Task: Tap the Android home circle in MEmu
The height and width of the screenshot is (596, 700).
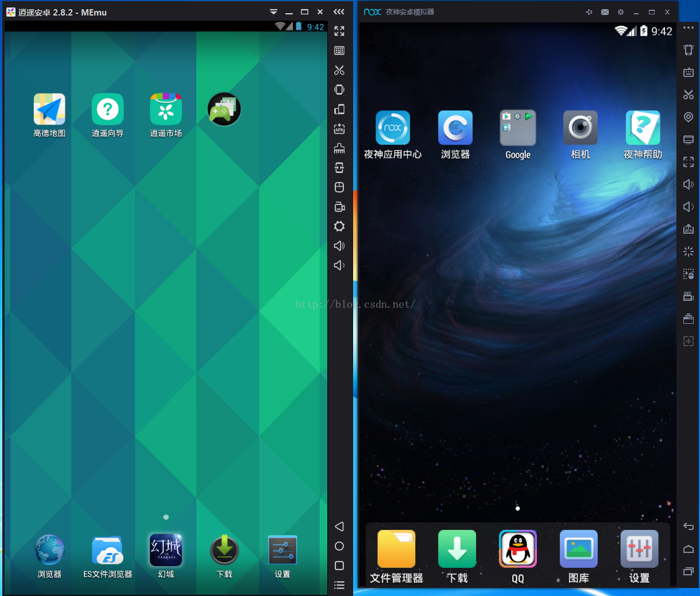Action: (339, 546)
